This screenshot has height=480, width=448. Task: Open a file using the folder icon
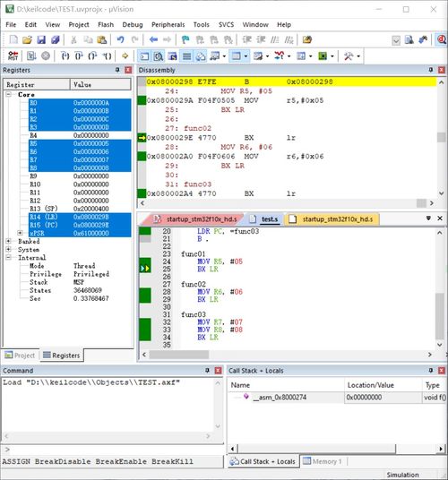point(27,39)
